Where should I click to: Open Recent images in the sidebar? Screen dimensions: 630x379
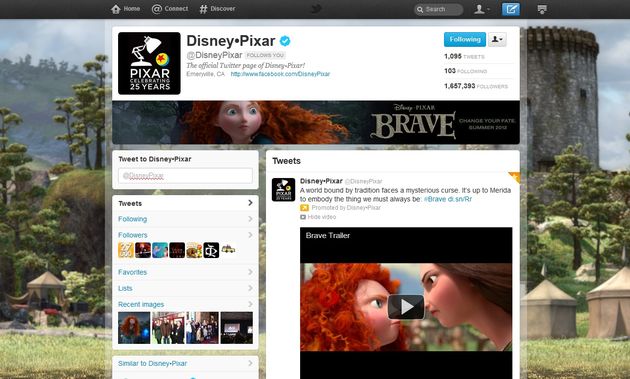141,304
